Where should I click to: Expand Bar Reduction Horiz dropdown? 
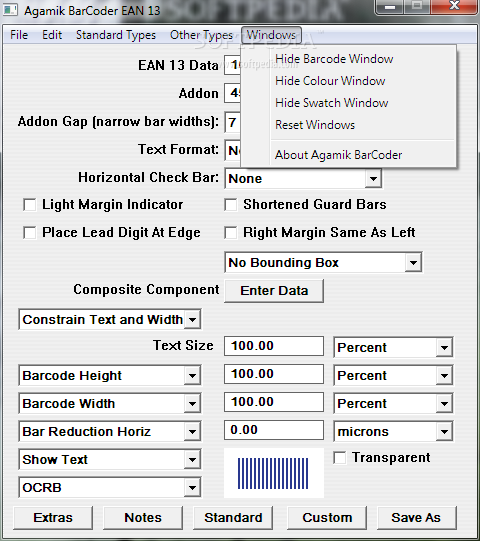tap(192, 431)
